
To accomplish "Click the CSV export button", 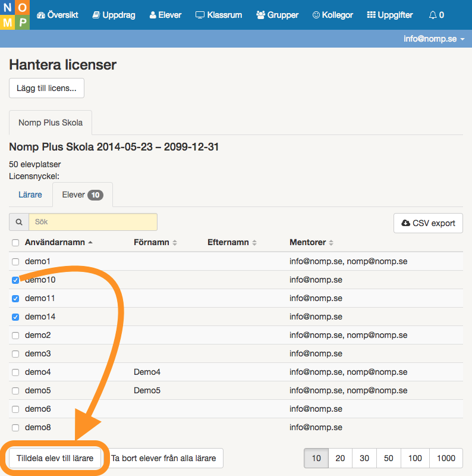I will (x=428, y=223).
